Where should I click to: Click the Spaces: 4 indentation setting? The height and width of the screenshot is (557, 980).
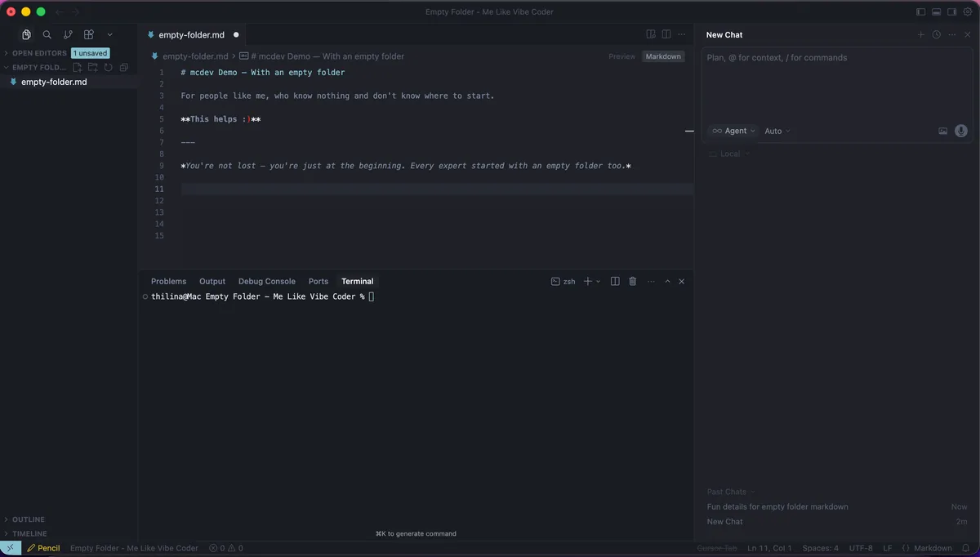(x=821, y=548)
